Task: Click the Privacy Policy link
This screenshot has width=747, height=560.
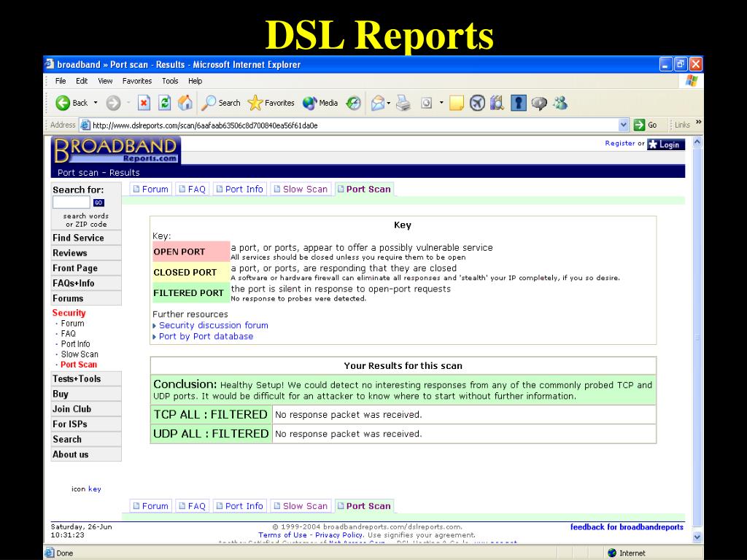Action: [x=338, y=534]
